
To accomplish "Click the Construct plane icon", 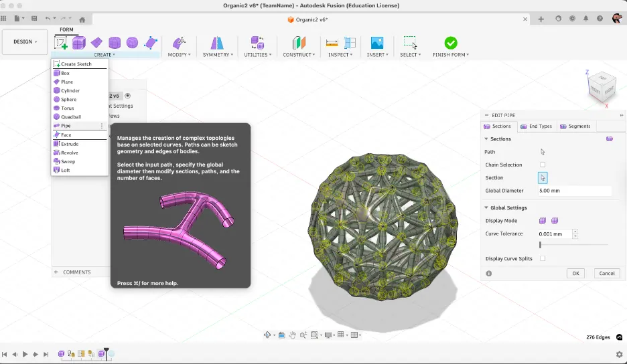I will click(299, 43).
